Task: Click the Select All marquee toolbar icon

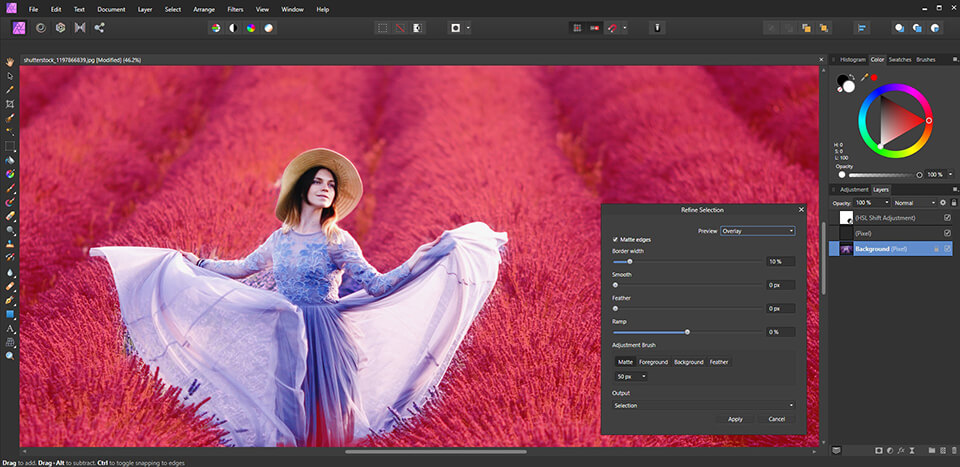Action: 383,28
